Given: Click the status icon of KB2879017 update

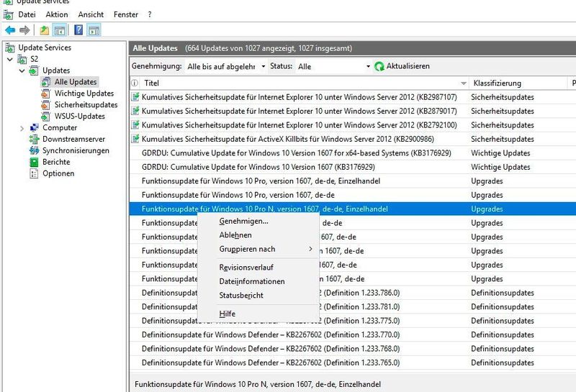Looking at the screenshot, I should pyautogui.click(x=135, y=111).
